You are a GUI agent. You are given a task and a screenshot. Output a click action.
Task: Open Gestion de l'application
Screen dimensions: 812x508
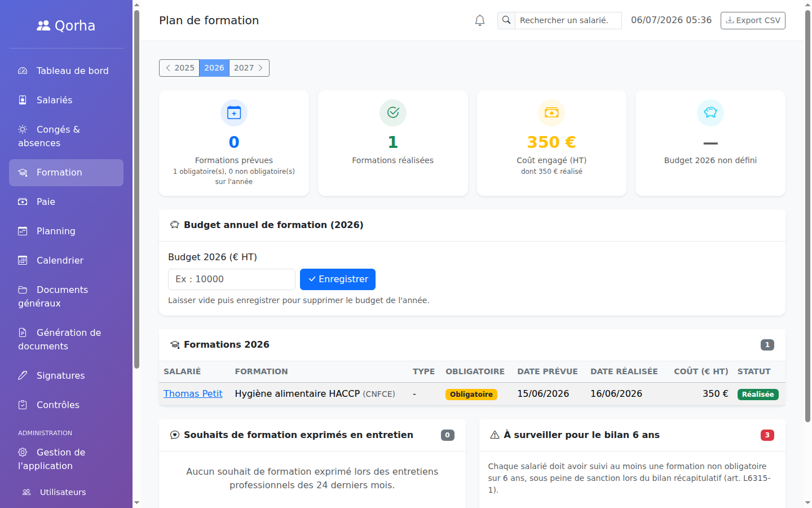coord(66,459)
